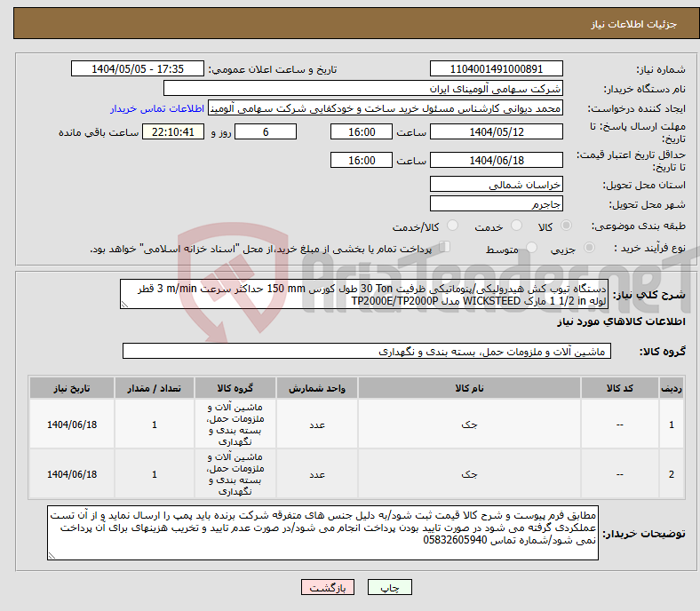Select the جزیی purchase type radio
The image size is (700, 611).
click(x=589, y=248)
